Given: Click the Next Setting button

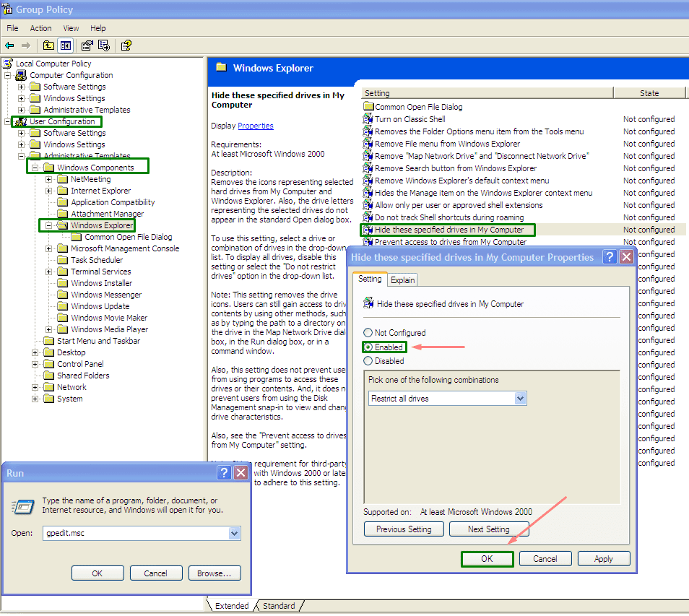Looking at the screenshot, I should [x=489, y=529].
